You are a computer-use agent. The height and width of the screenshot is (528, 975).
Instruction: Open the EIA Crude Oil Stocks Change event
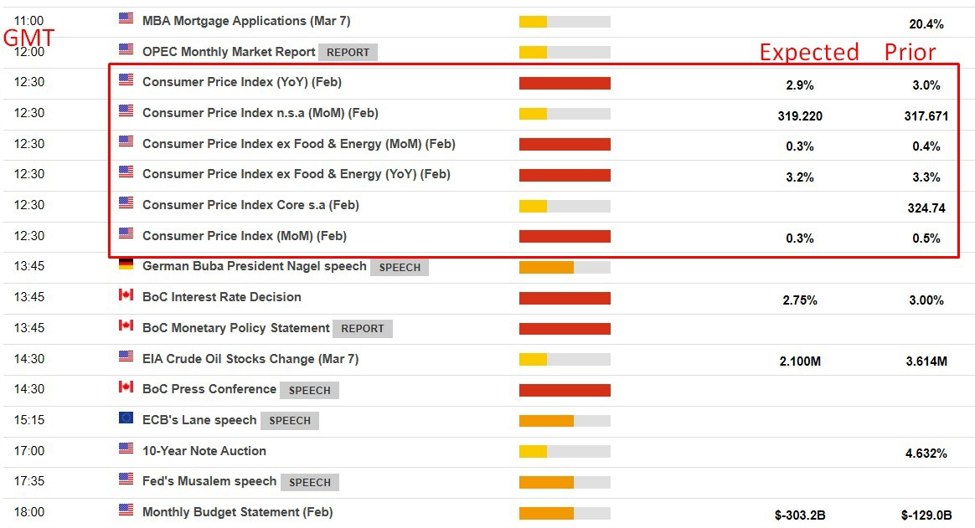tap(251, 359)
